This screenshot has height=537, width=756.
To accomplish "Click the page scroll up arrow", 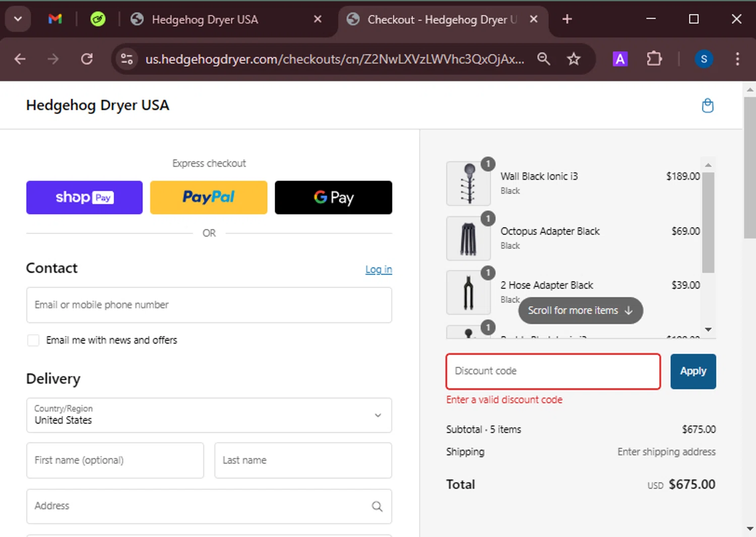I will click(750, 90).
